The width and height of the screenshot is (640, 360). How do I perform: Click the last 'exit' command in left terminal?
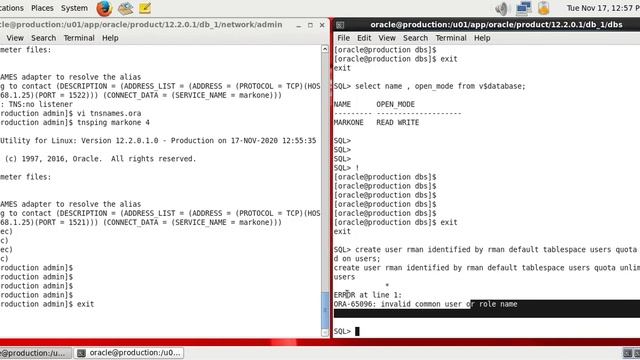85,304
